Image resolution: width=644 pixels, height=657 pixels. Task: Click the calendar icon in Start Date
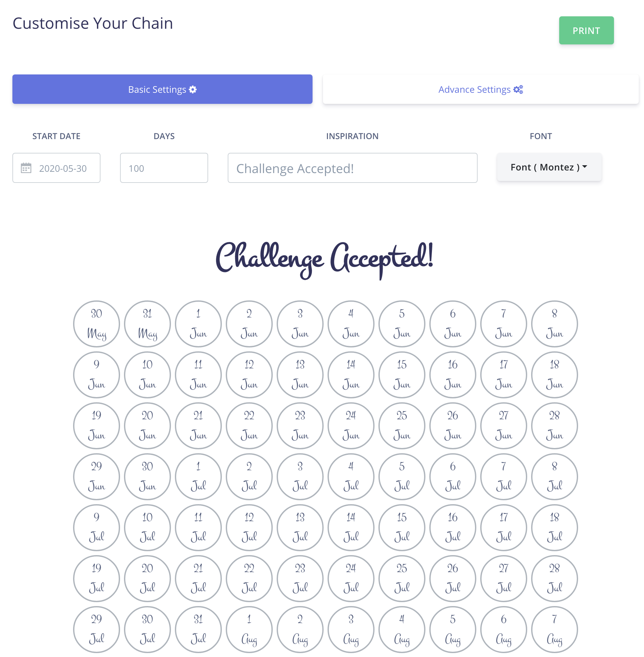click(26, 168)
